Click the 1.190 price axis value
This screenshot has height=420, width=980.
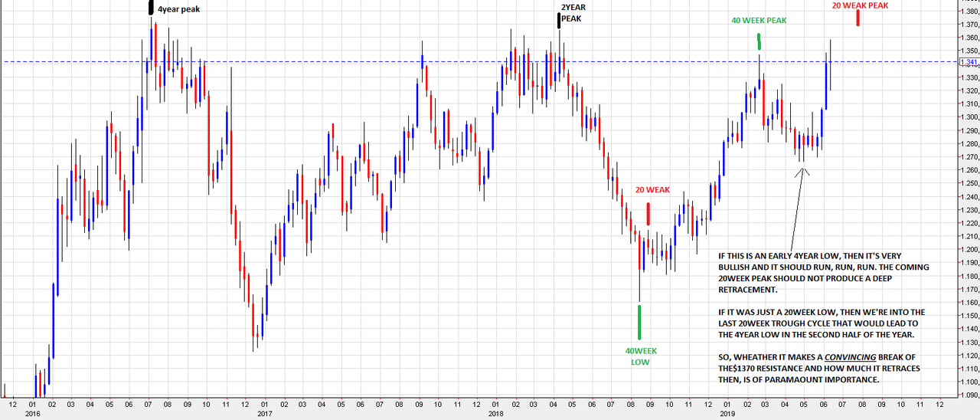(969, 263)
